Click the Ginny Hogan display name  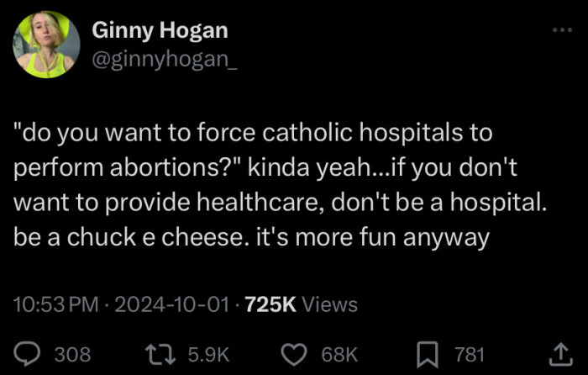tap(160, 31)
